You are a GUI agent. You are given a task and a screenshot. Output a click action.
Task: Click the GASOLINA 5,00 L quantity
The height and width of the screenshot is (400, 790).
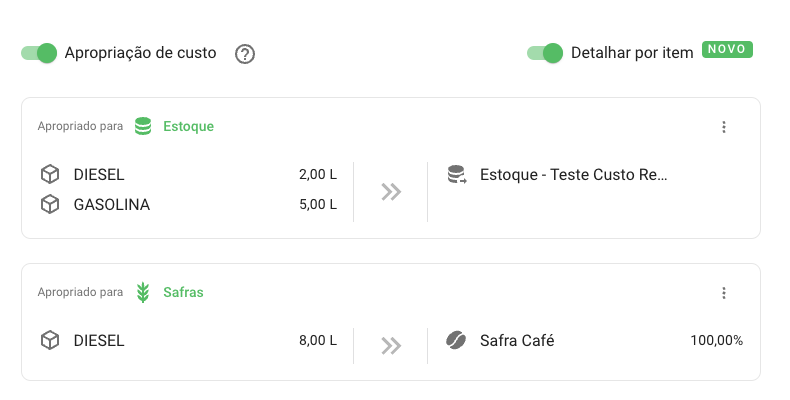point(318,205)
